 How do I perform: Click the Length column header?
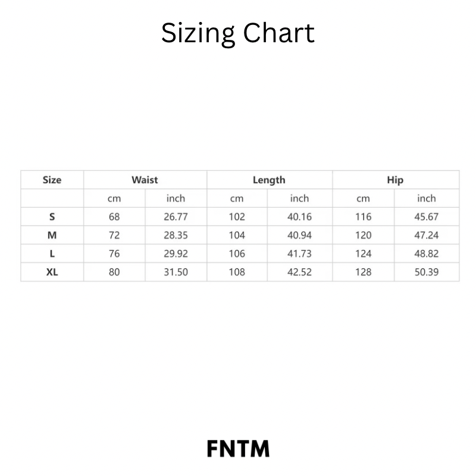pyautogui.click(x=269, y=180)
